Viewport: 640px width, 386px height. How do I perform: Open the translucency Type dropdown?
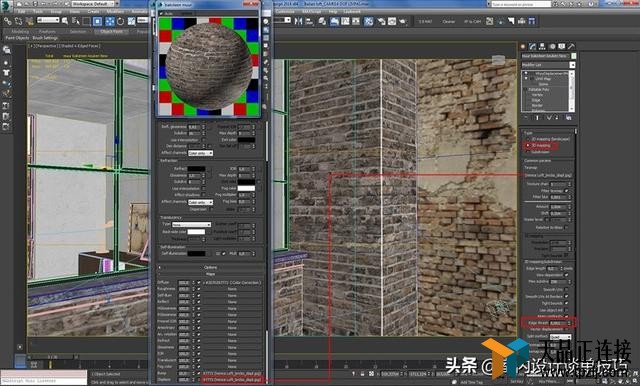tap(191, 224)
